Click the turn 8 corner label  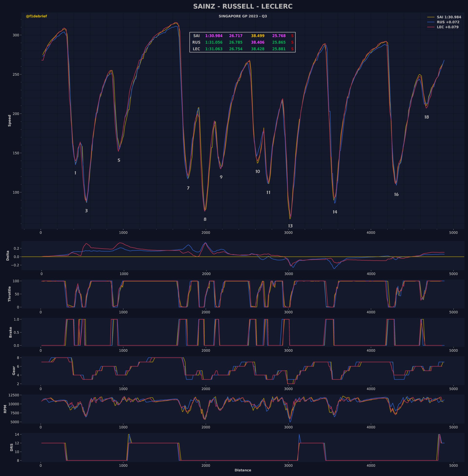point(205,219)
